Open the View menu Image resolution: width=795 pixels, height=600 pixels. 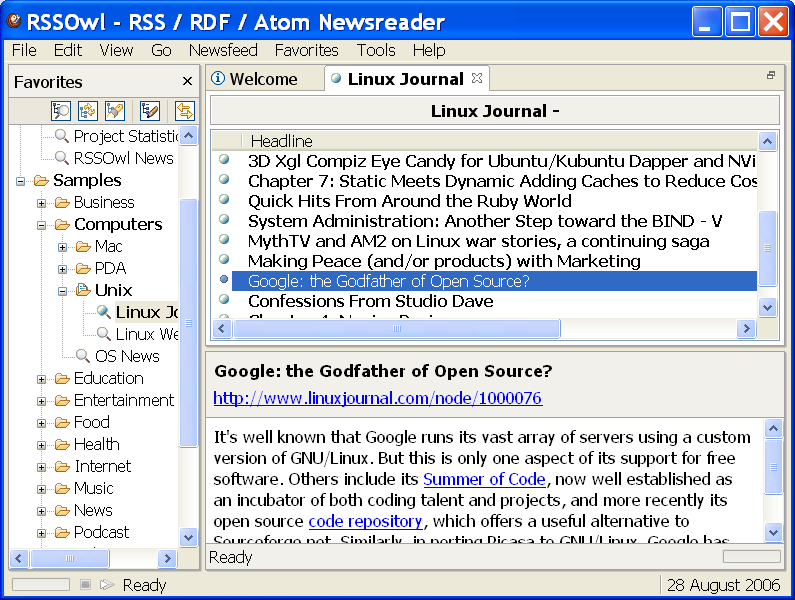[116, 50]
